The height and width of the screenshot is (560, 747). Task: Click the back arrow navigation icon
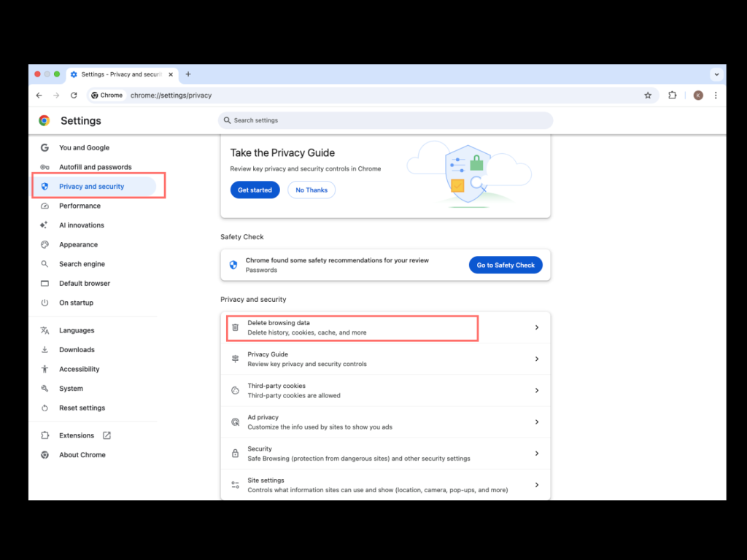39,96
